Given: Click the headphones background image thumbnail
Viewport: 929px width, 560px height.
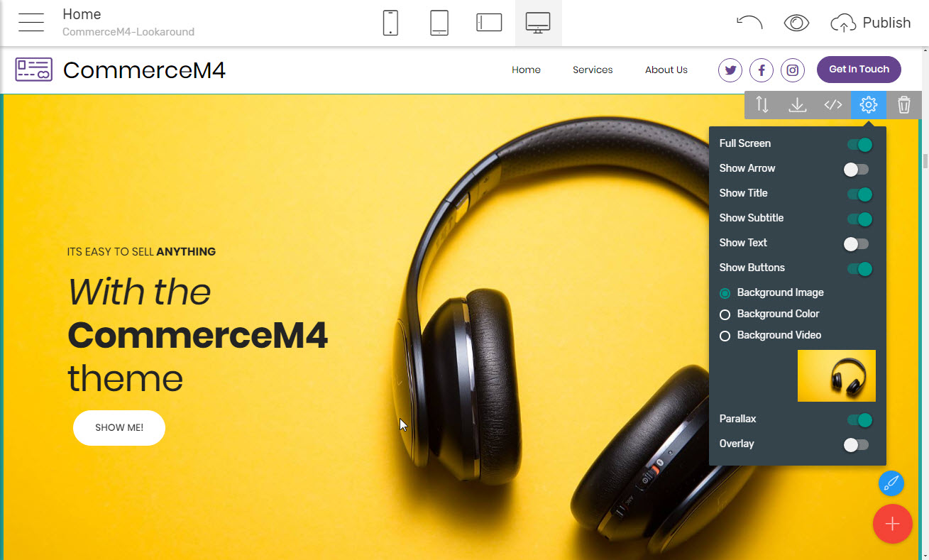Looking at the screenshot, I should pyautogui.click(x=836, y=375).
